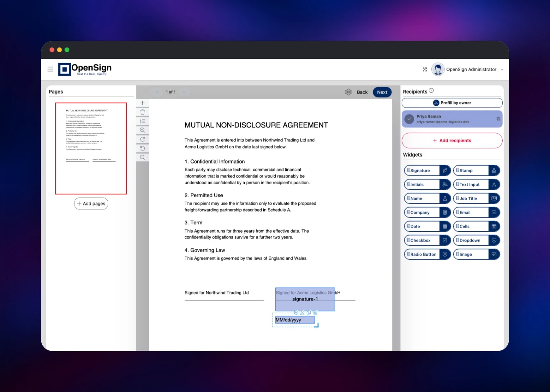Delete the current page with trash tool

tap(142, 112)
